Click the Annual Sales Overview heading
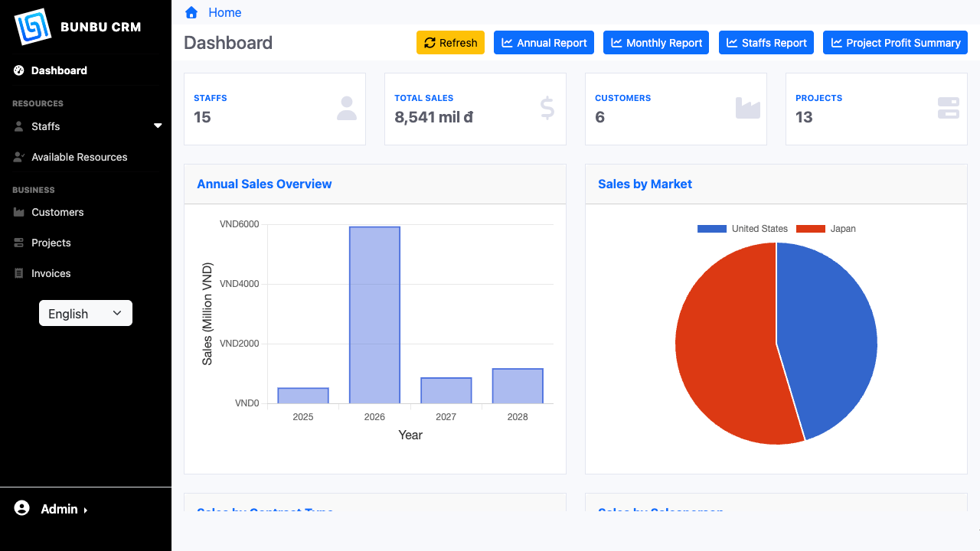Viewport: 980px width, 551px height. (264, 184)
